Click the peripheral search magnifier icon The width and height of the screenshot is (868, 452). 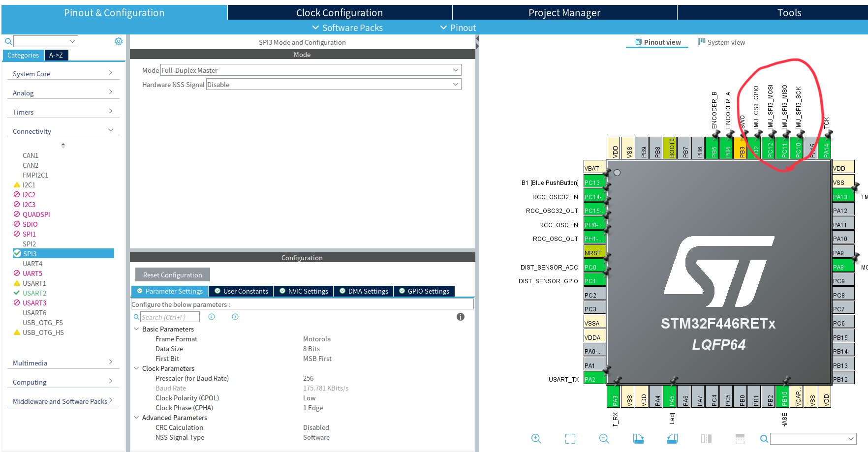click(8, 41)
